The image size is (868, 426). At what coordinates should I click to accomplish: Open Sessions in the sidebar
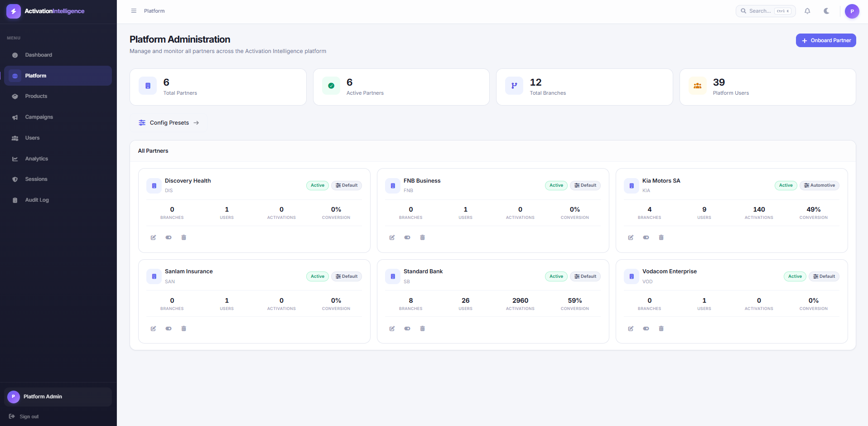[58, 179]
